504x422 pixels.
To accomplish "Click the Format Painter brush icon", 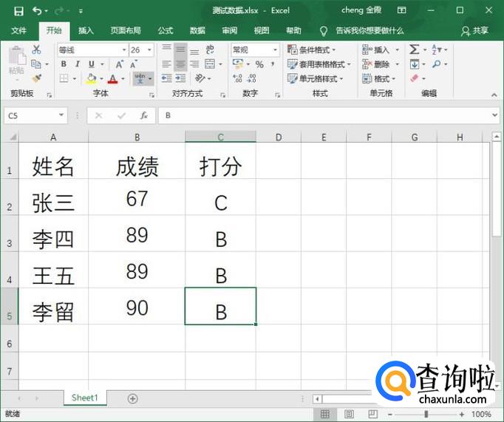I will coord(36,78).
